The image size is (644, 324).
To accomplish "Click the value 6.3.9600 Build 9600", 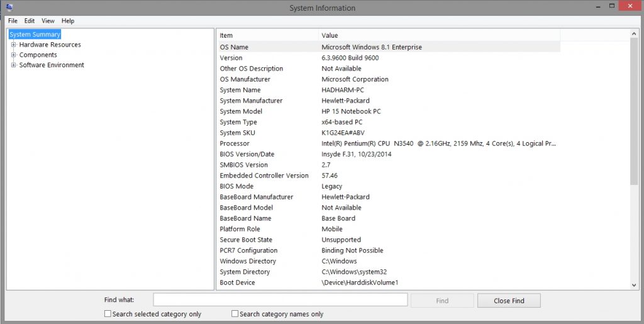I will (x=350, y=58).
